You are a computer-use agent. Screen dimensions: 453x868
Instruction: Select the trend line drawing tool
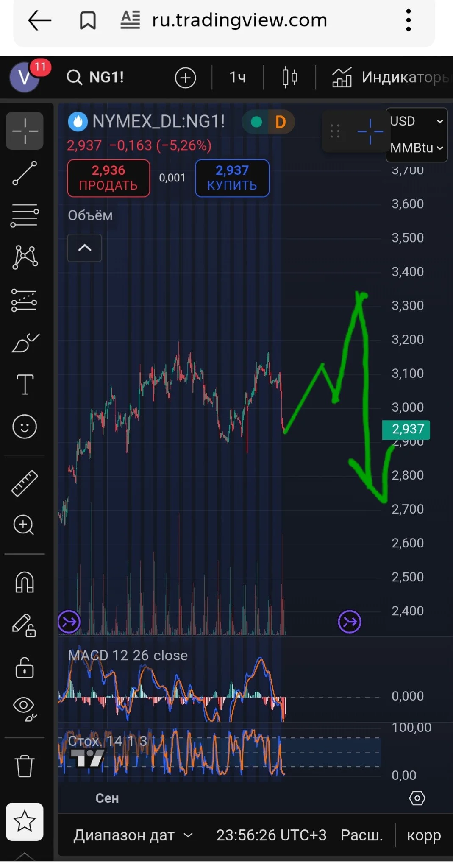(x=25, y=173)
